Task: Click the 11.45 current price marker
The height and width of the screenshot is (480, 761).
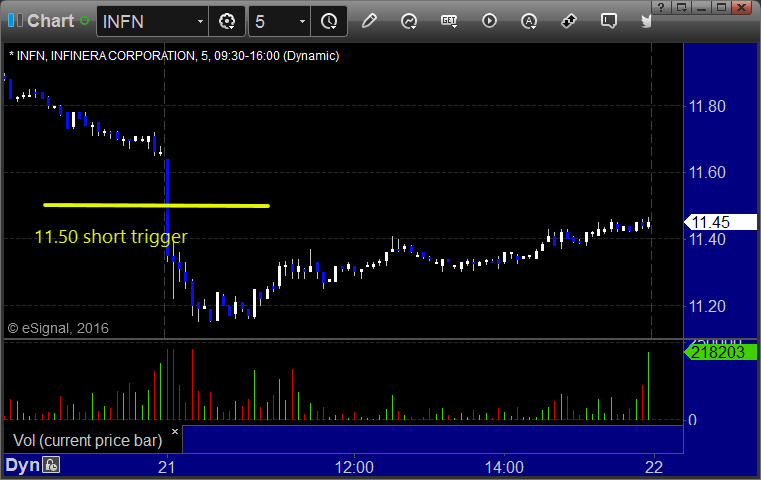Action: (x=720, y=222)
